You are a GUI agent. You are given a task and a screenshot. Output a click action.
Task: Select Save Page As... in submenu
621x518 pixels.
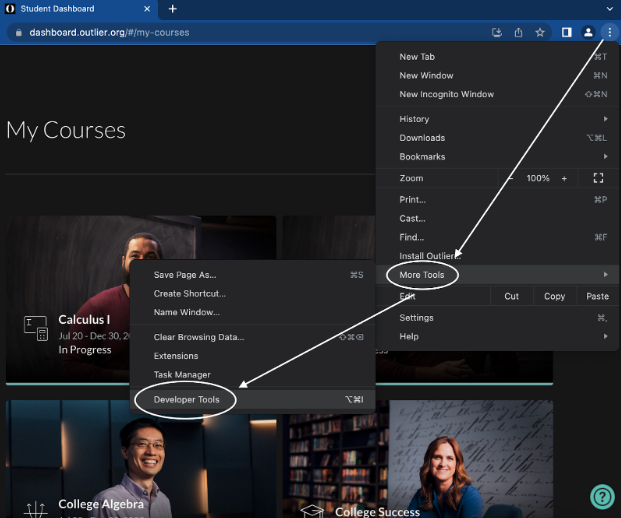(253, 275)
